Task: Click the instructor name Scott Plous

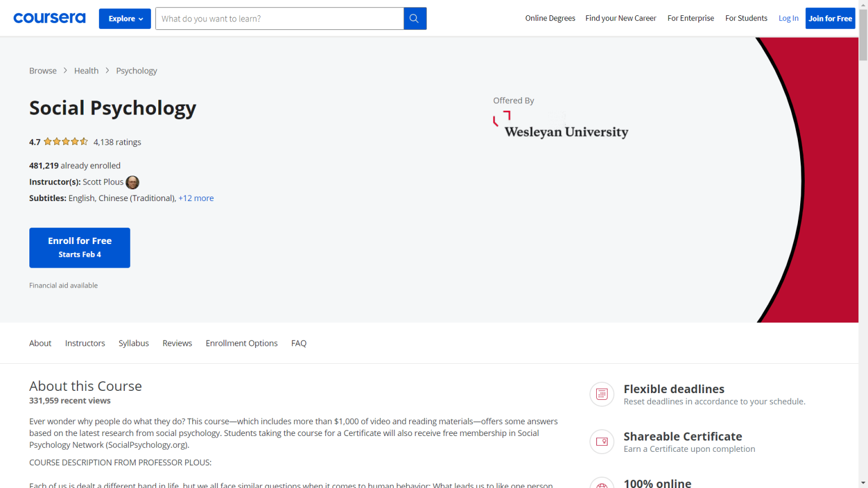Action: [x=103, y=182]
